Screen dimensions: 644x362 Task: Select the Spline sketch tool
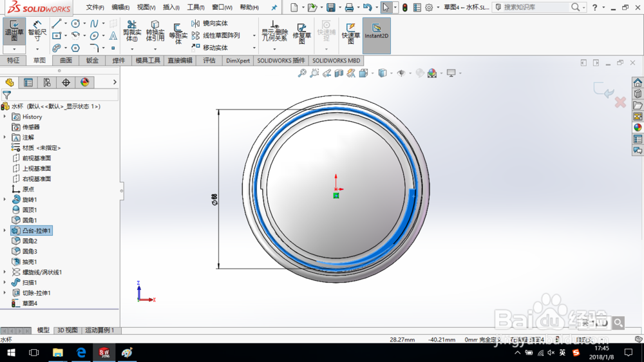94,23
